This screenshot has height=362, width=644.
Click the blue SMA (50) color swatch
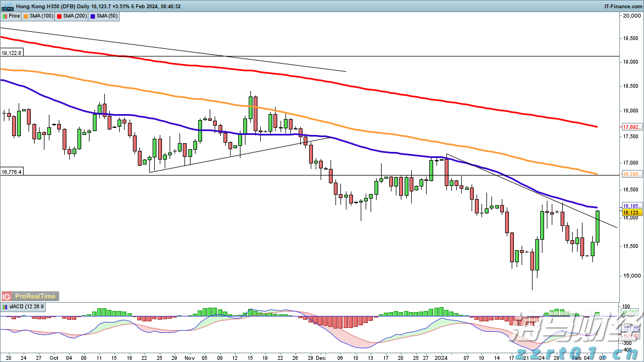click(x=92, y=16)
